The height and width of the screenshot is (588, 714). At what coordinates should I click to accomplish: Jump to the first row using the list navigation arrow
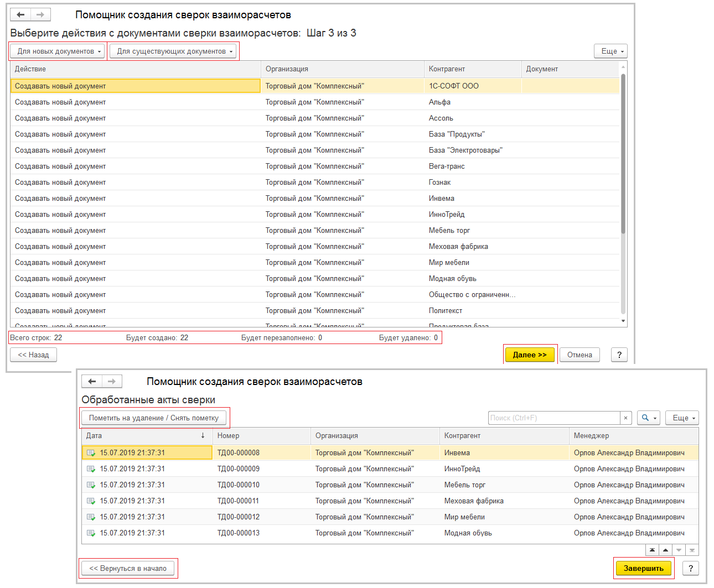tap(652, 550)
